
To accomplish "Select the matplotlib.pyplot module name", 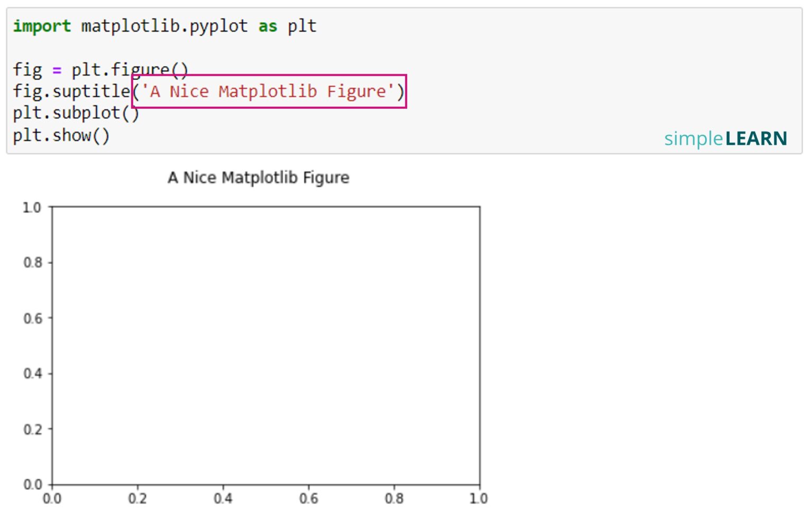I will tap(164, 25).
